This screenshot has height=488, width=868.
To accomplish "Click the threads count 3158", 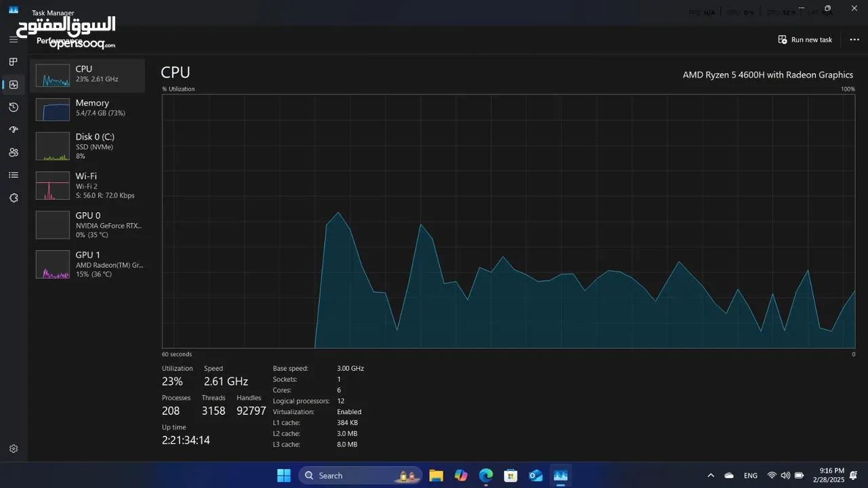I will tap(213, 411).
